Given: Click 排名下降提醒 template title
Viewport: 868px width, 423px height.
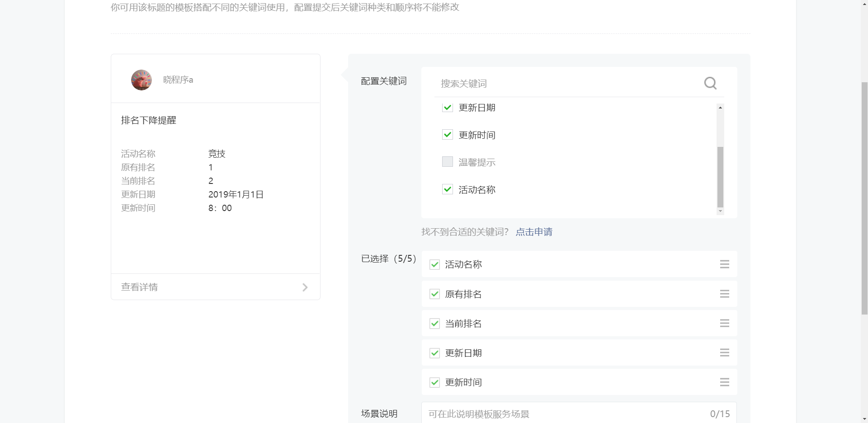Looking at the screenshot, I should coord(149,120).
